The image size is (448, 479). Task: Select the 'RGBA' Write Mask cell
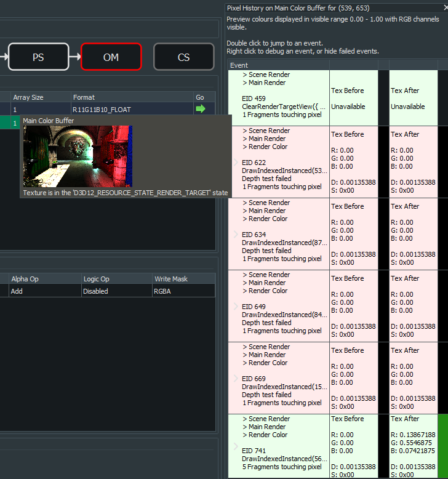tap(183, 291)
